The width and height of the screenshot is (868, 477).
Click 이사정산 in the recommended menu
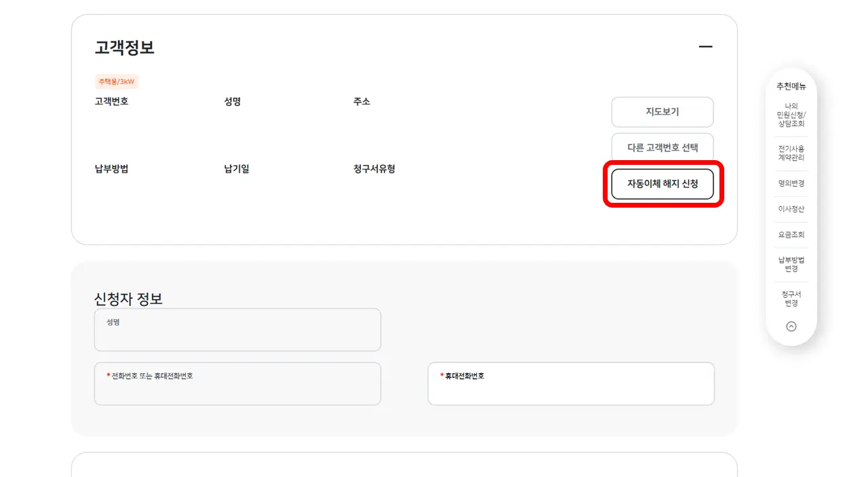click(x=791, y=208)
